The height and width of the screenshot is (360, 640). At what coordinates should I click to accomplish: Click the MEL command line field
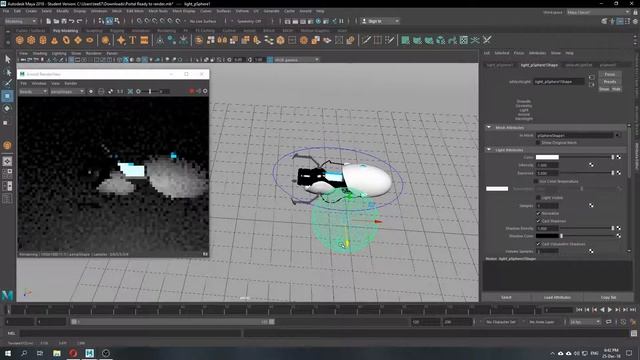pyautogui.click(x=131, y=333)
